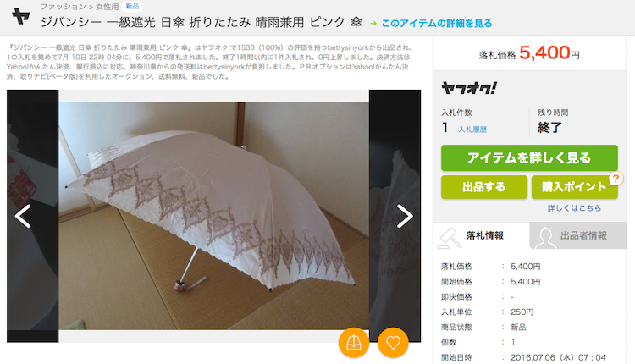635x364 pixels.
Task: Click the green アイテムを詳しく見る button
Action: coord(529,158)
